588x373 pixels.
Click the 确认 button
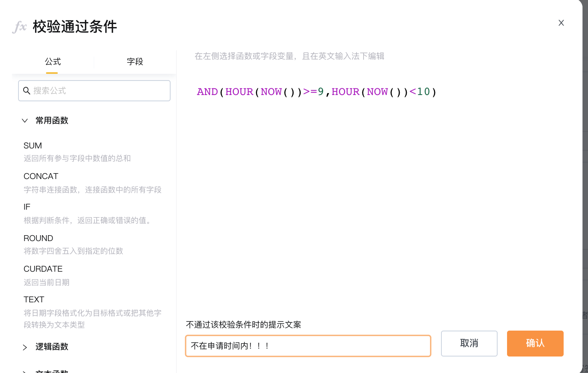pyautogui.click(x=535, y=344)
